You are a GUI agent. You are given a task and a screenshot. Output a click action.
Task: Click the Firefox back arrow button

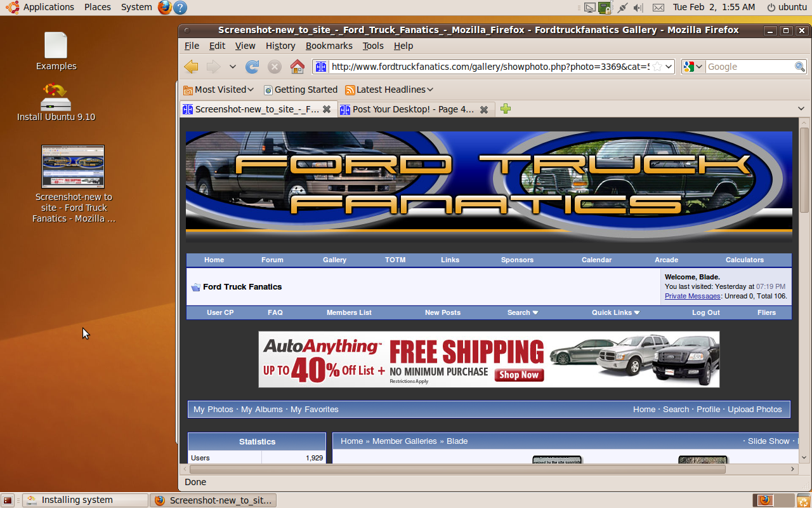[x=191, y=67]
